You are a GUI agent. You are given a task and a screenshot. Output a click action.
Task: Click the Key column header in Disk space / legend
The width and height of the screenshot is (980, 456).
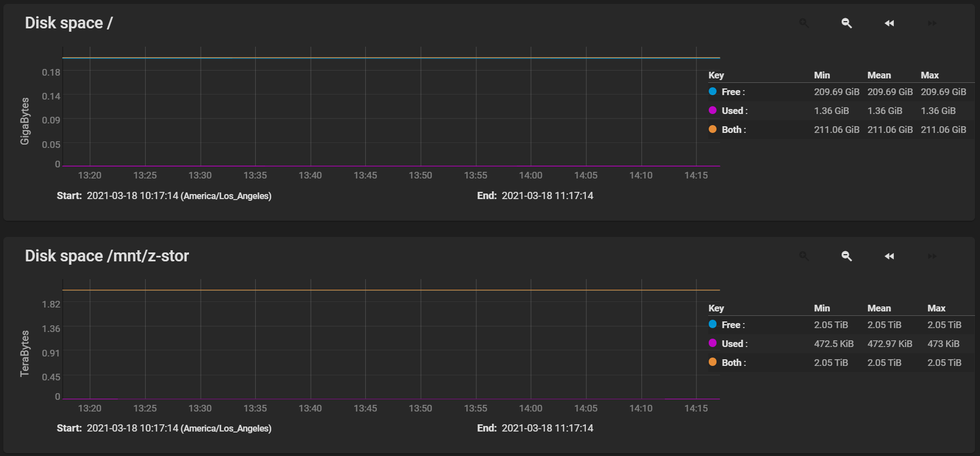[716, 75]
